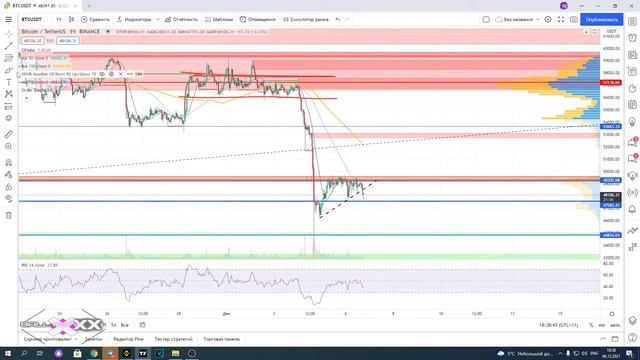Viewport: 640px width, 360px height.
Task: Open Windows taskbar search
Action: click(24, 353)
